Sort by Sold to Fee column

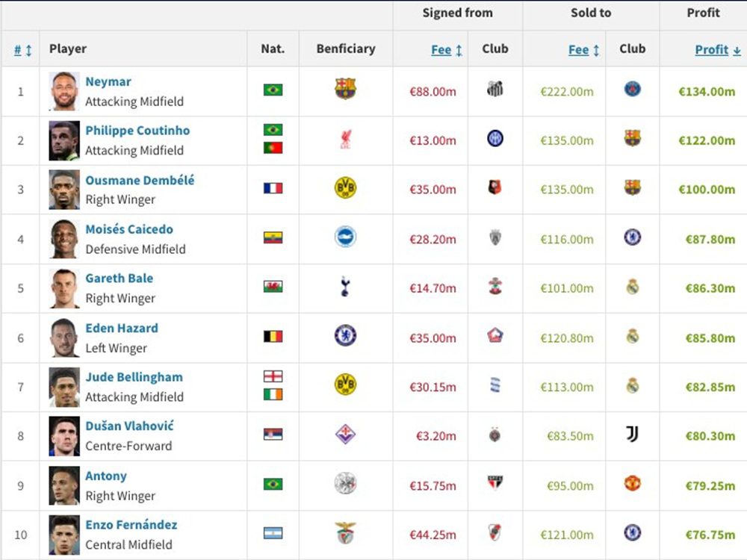(x=583, y=50)
